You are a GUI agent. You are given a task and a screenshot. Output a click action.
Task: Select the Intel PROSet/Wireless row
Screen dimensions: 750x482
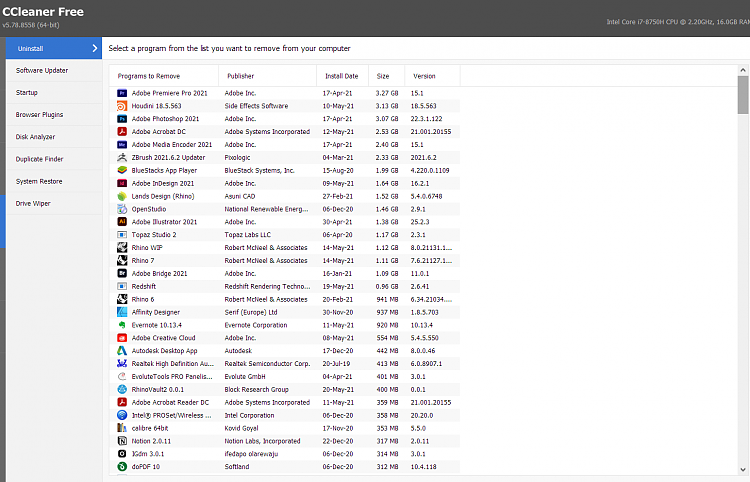[285, 416]
